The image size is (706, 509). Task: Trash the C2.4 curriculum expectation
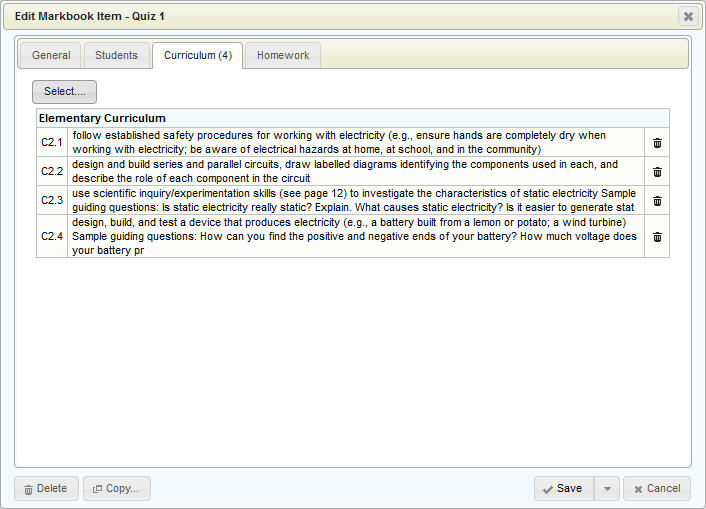tap(657, 237)
